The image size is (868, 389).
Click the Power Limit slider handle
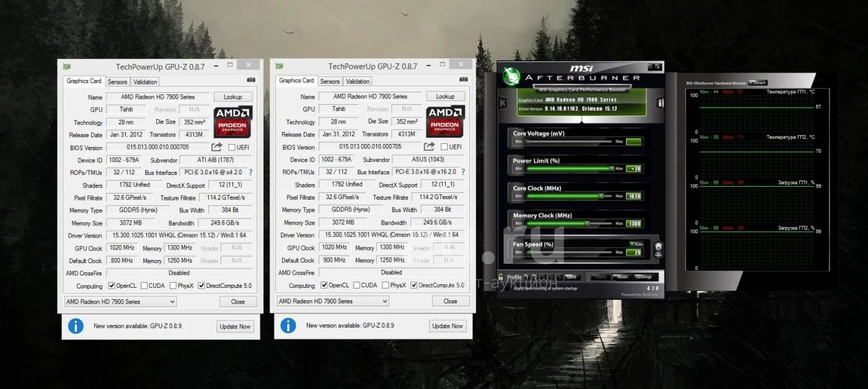click(x=612, y=168)
